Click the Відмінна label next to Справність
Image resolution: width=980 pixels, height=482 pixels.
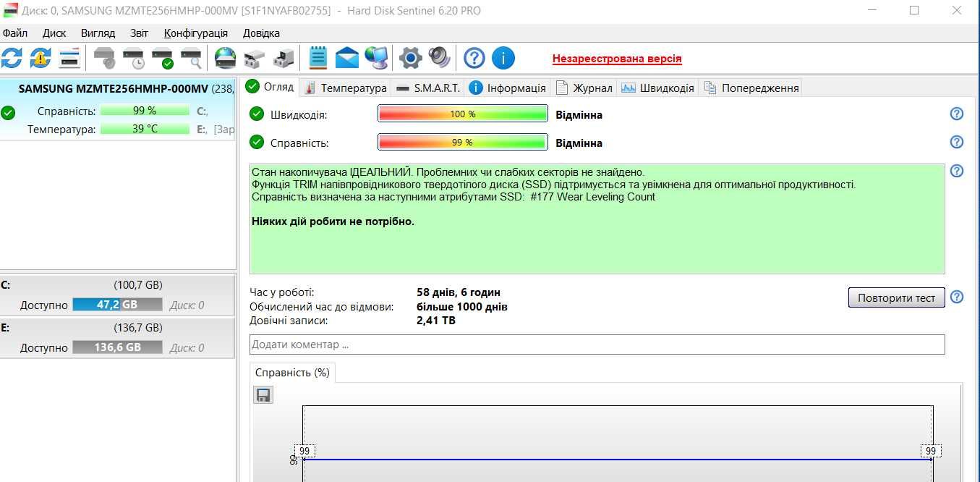(579, 143)
